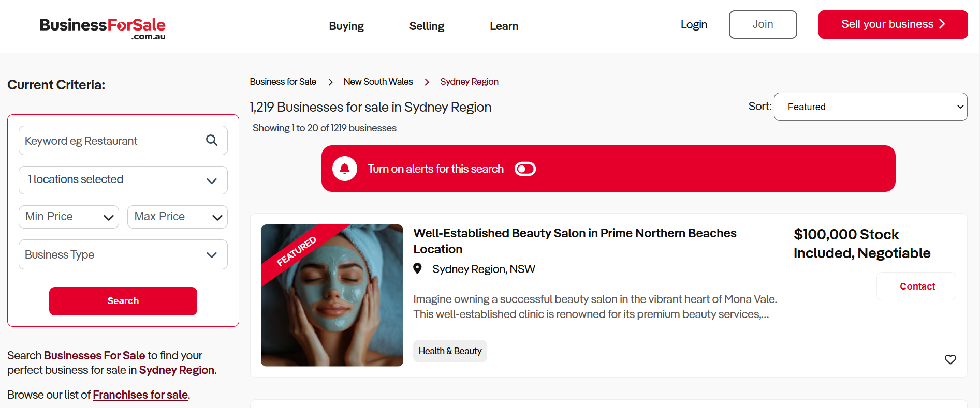980x408 pixels.
Task: Click the alerts bell icon
Action: tap(345, 169)
